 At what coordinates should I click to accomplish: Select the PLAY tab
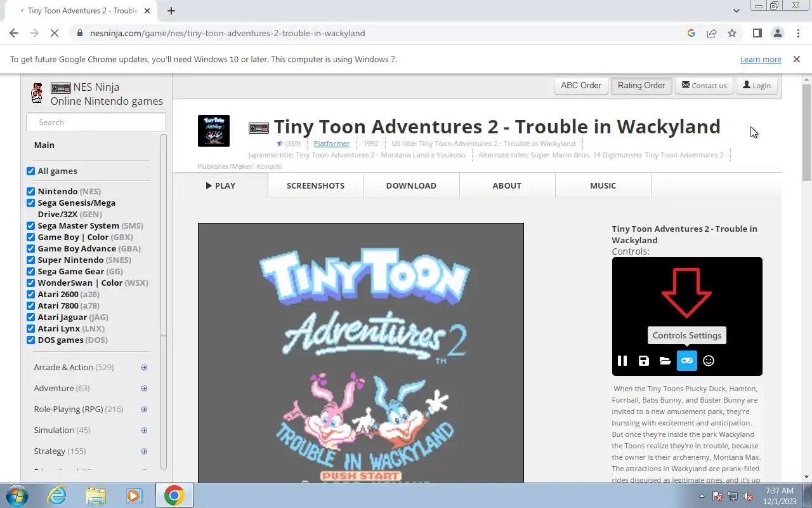(220, 185)
